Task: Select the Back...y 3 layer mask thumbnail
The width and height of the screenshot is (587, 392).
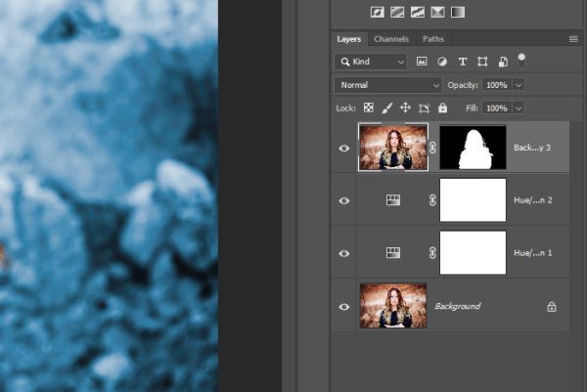Action: pyautogui.click(x=473, y=148)
